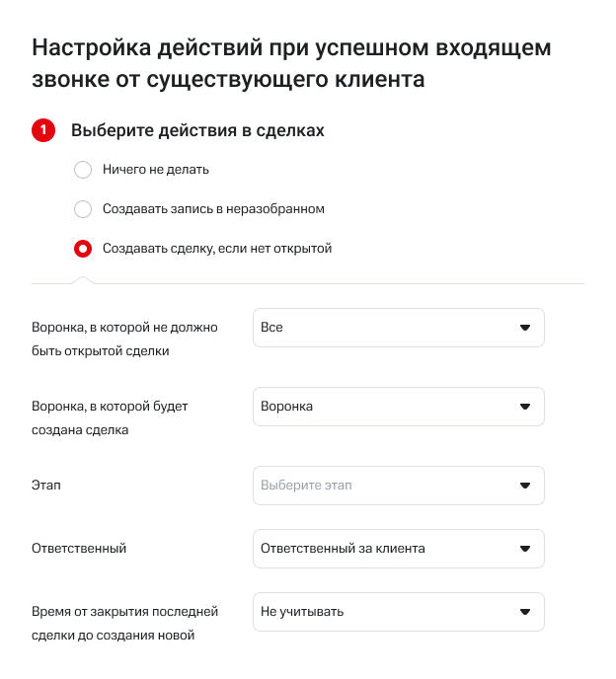Click arrow icon of "Не учитывать" dropdown
The image size is (616, 679).
(x=525, y=612)
